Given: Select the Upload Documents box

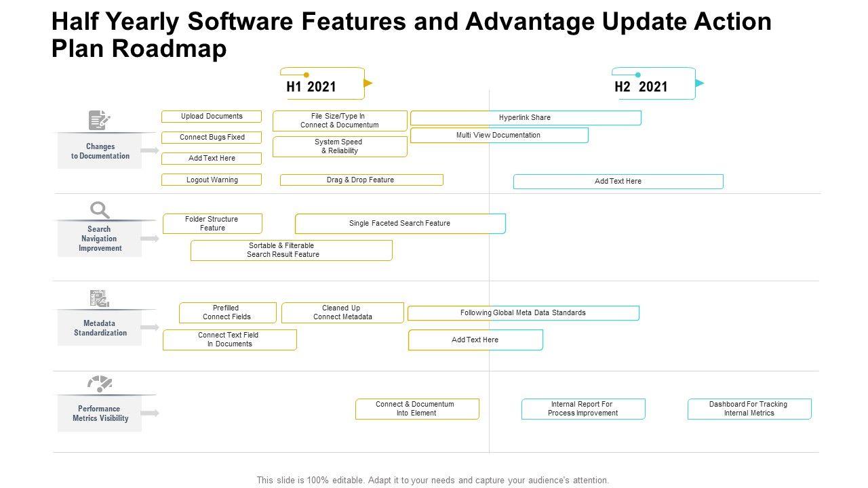Looking at the screenshot, I should pyautogui.click(x=212, y=117).
